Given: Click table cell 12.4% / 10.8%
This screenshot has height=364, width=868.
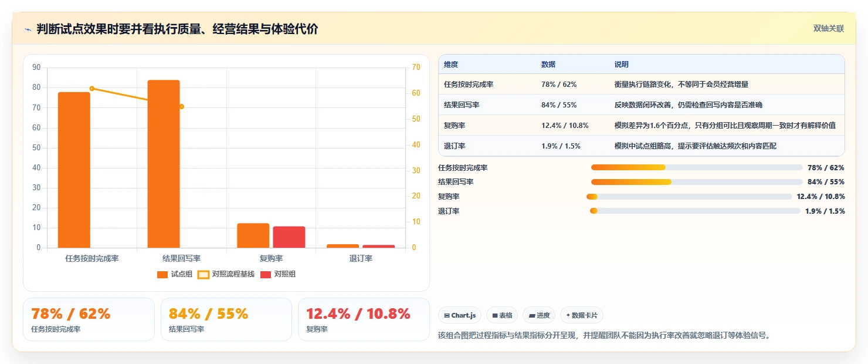Looking at the screenshot, I should click(x=565, y=126).
